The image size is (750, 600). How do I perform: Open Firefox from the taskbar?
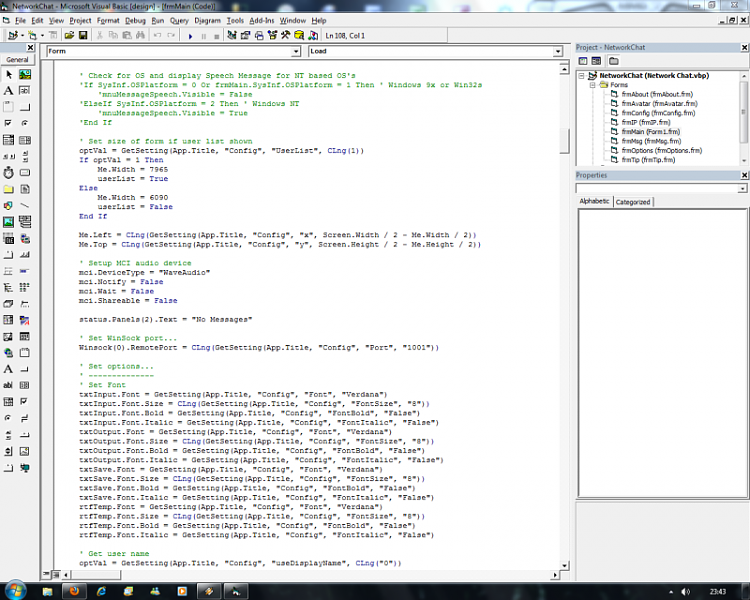click(x=74, y=591)
